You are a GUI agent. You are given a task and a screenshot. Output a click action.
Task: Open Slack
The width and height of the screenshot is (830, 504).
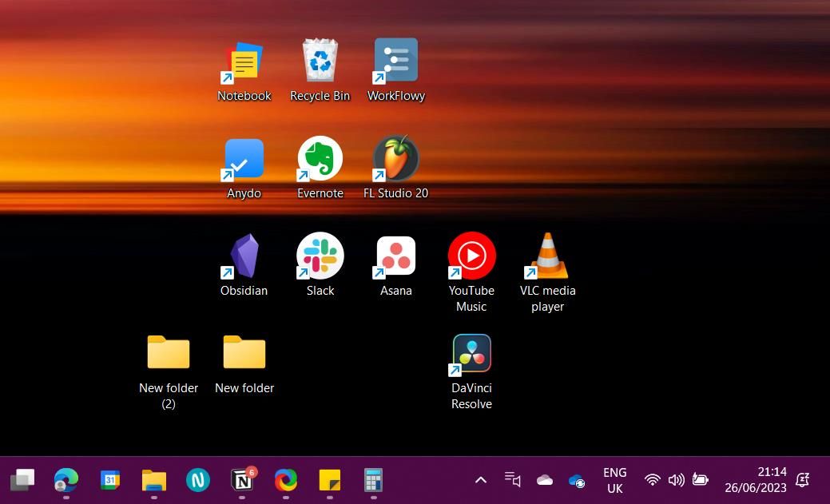click(320, 256)
